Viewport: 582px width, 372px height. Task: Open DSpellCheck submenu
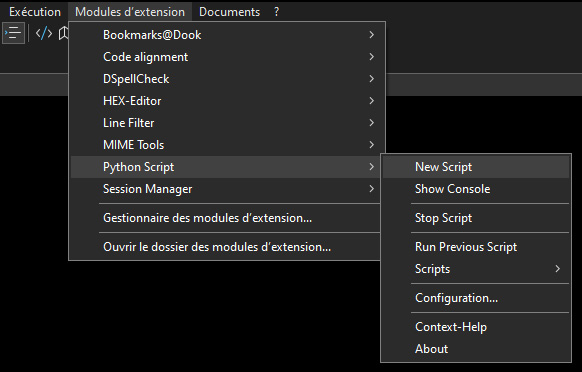[x=226, y=79]
